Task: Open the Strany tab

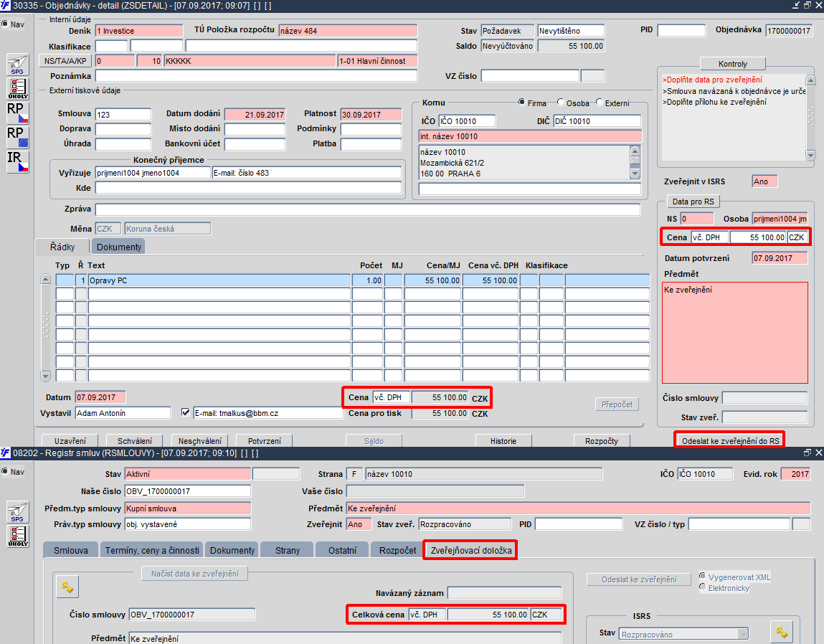Action: tap(288, 550)
